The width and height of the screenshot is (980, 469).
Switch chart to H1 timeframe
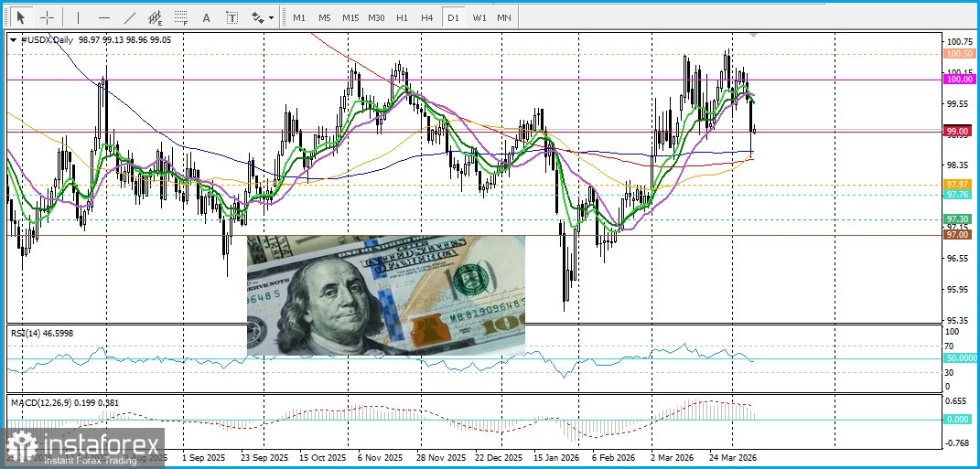pyautogui.click(x=402, y=17)
